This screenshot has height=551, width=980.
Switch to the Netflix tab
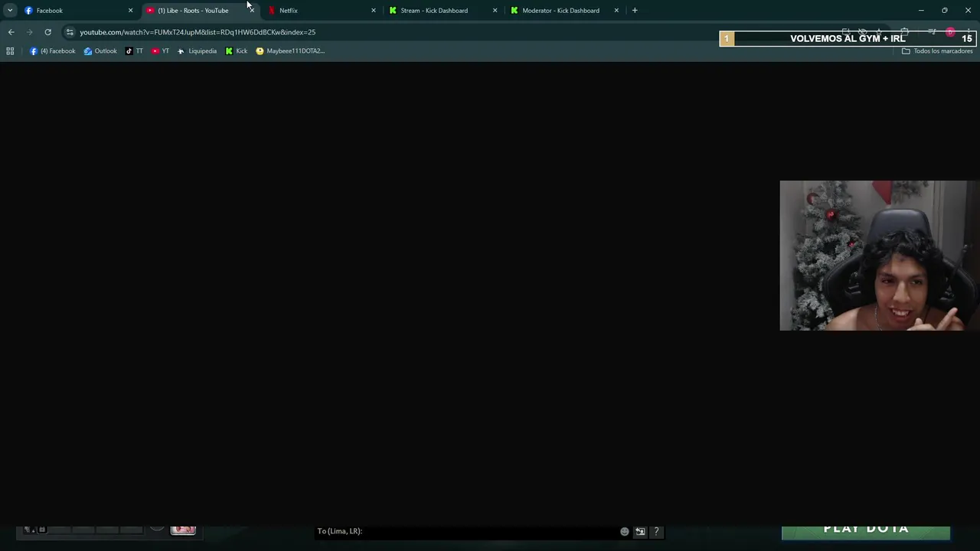click(322, 10)
